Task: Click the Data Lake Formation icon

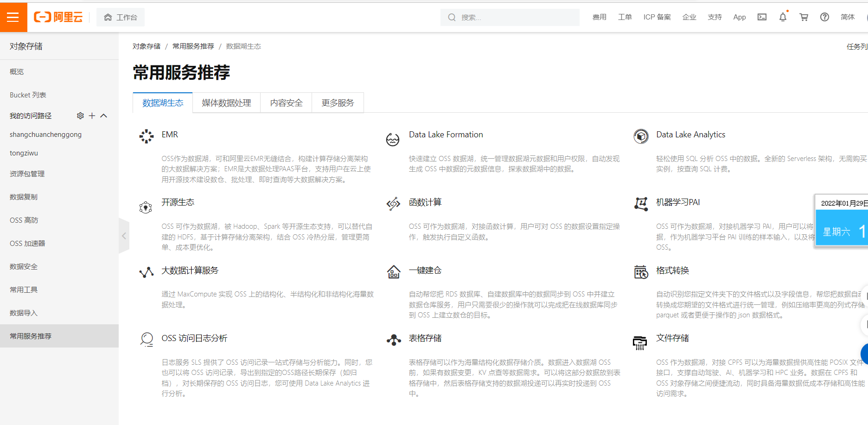Action: coord(393,139)
